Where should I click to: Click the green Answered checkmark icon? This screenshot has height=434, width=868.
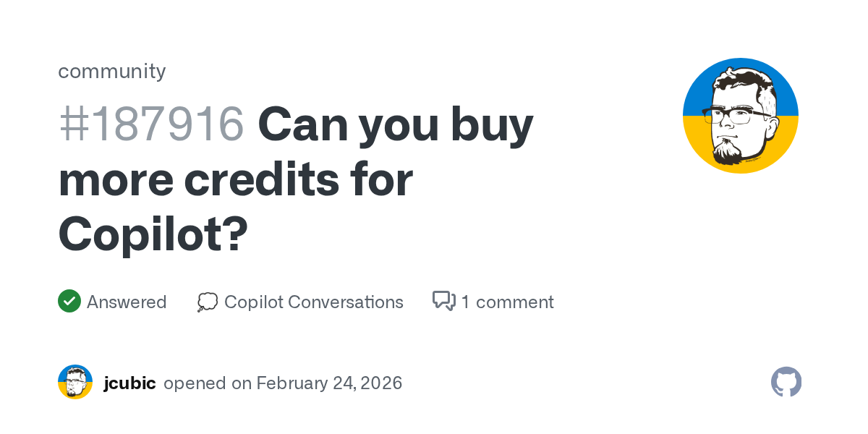point(69,301)
